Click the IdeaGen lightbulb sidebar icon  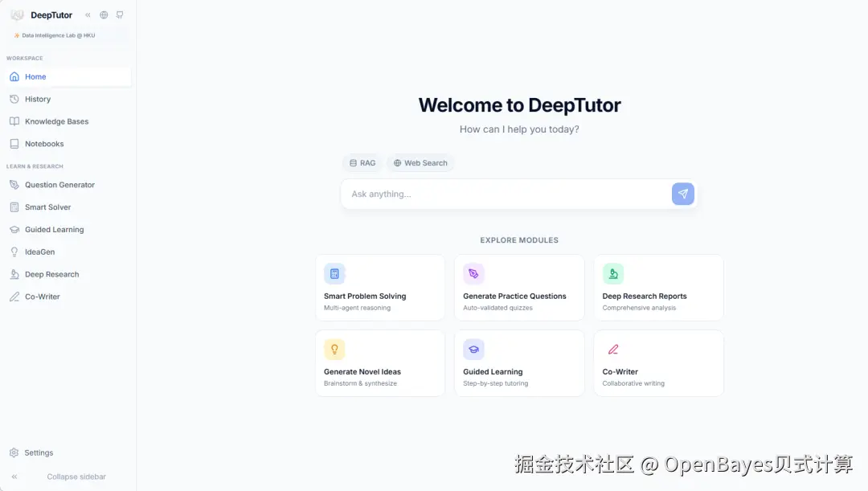point(14,252)
